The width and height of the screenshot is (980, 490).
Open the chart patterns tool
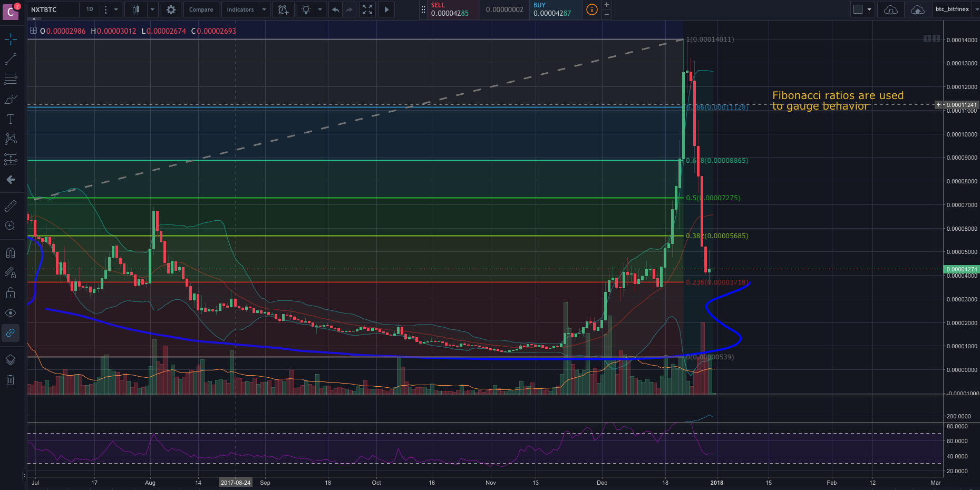[11, 139]
